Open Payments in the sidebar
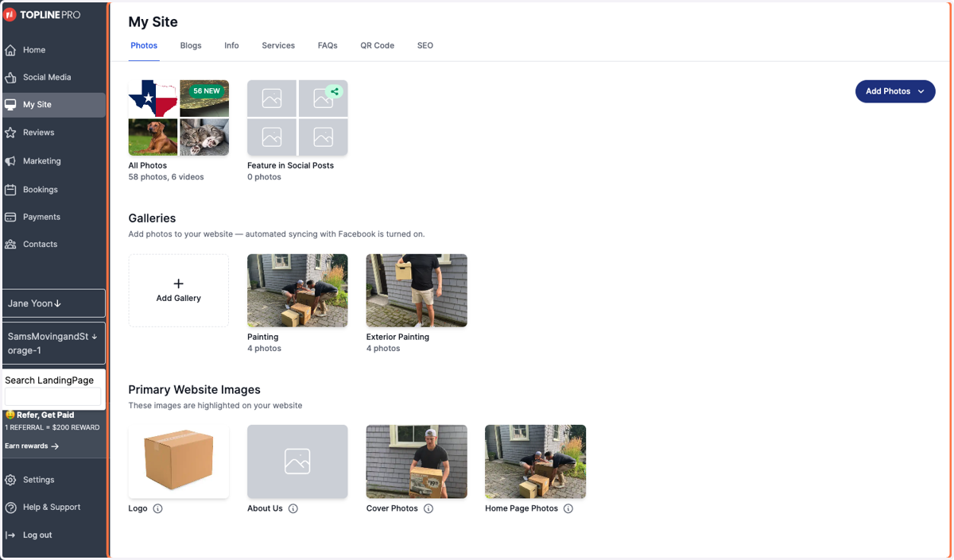The image size is (954, 560). [54, 217]
